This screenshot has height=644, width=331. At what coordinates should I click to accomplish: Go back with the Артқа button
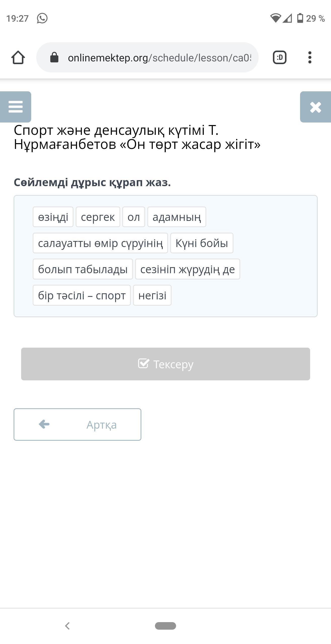tap(77, 424)
